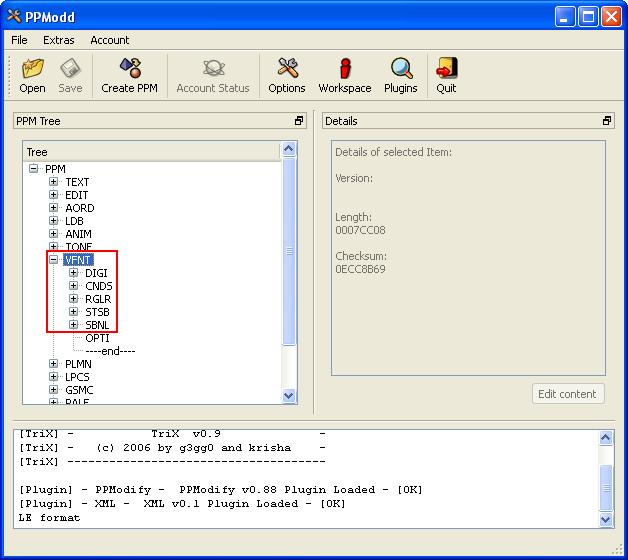
Task: Select the VFNT tree item
Action: (78, 260)
